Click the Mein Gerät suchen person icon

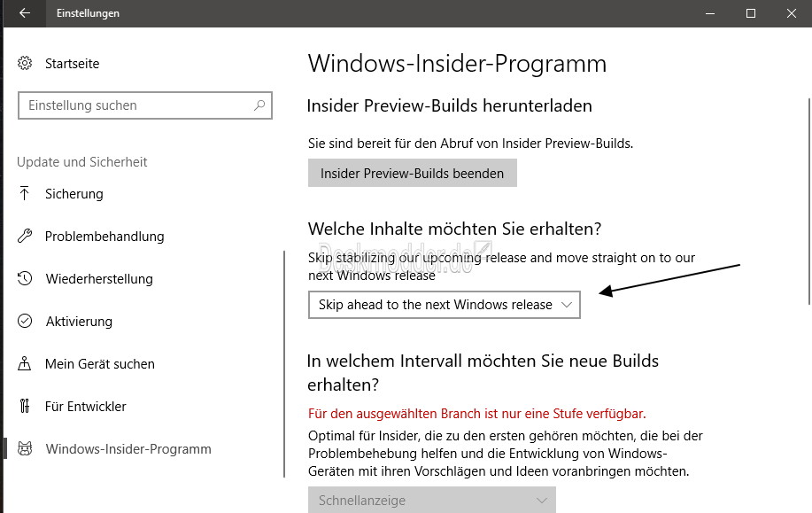point(24,363)
